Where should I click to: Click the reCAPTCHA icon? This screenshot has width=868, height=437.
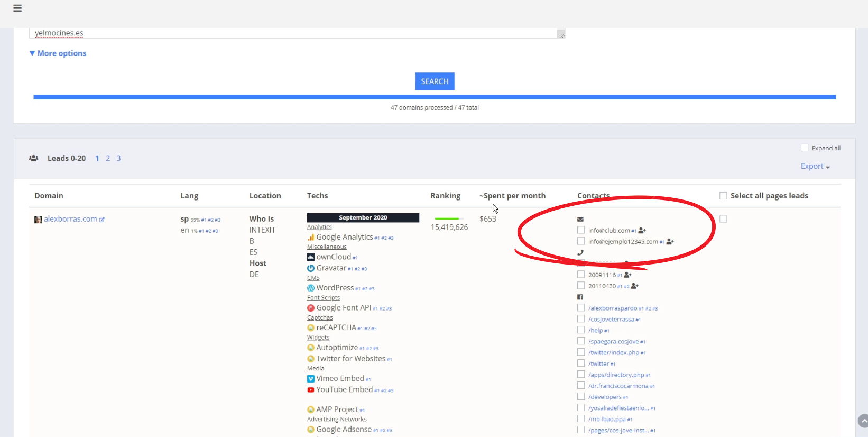point(311,328)
